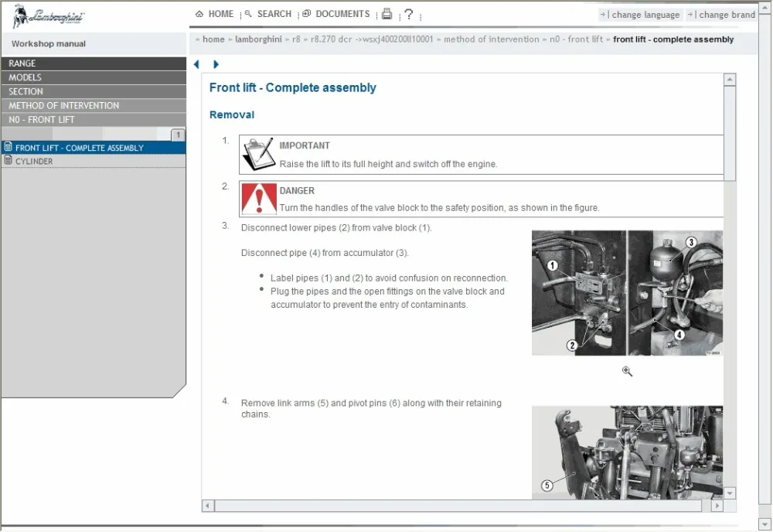Click document icon beside CYLINDER
This screenshot has width=773, height=532.
tap(8, 160)
